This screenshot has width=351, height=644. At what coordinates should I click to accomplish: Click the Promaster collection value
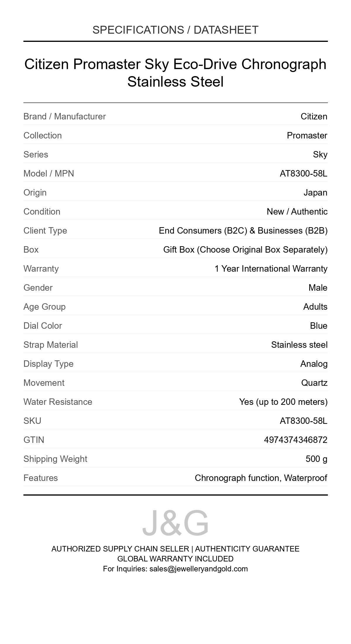[307, 136]
